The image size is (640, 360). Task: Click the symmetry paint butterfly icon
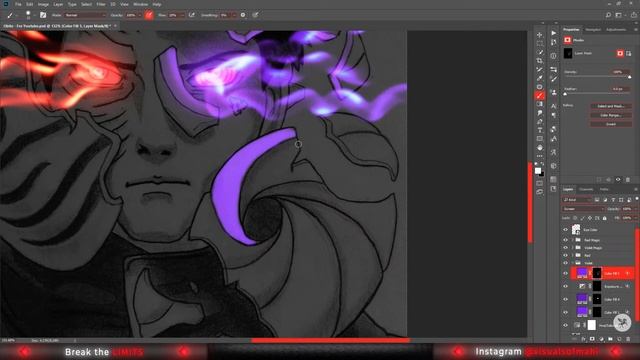(255, 15)
